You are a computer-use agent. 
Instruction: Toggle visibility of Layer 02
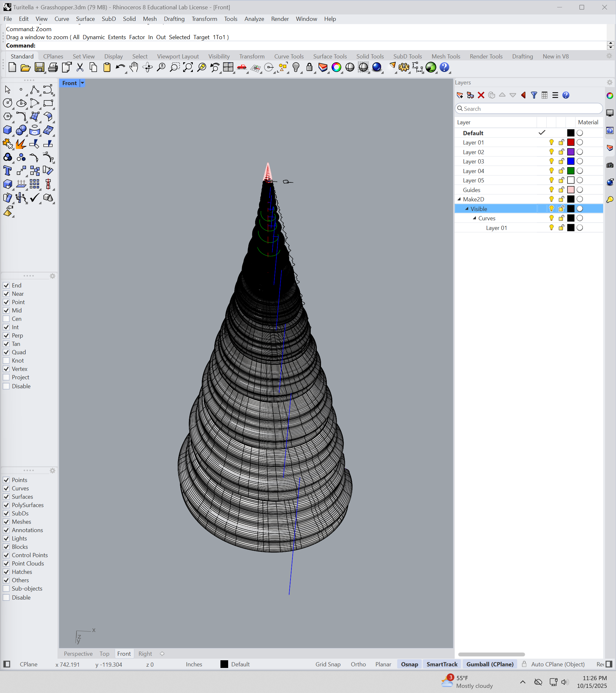[x=551, y=152]
